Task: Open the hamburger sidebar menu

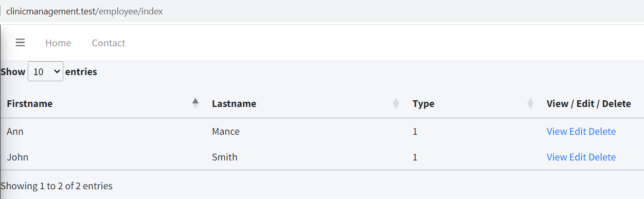Action: click(x=20, y=43)
